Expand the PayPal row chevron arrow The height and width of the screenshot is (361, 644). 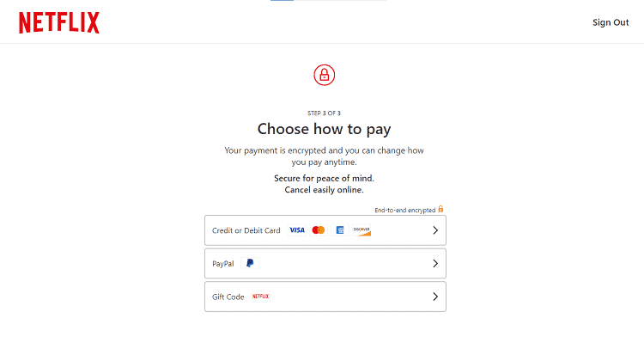click(435, 264)
